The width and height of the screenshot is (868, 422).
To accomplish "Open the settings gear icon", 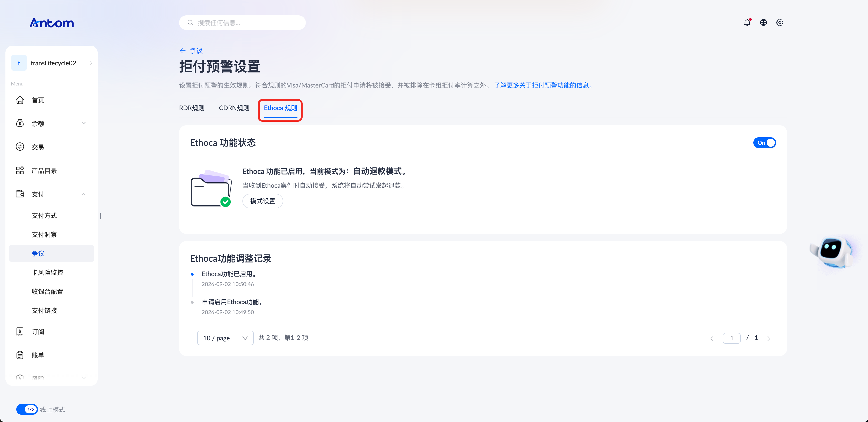I will 780,23.
